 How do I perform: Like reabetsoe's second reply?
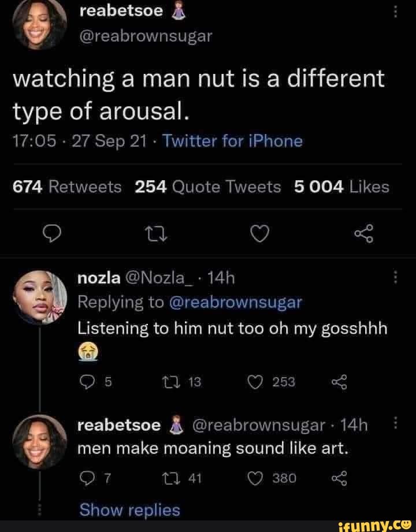(x=254, y=478)
